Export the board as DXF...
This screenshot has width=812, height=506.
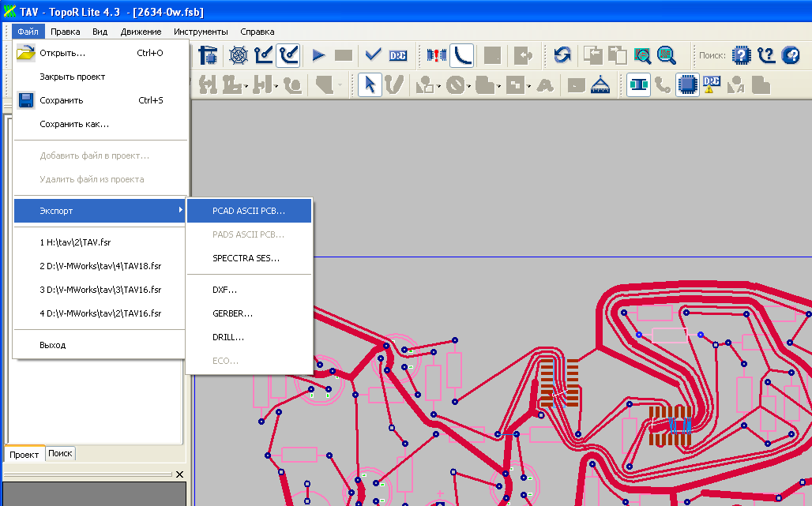pos(249,290)
